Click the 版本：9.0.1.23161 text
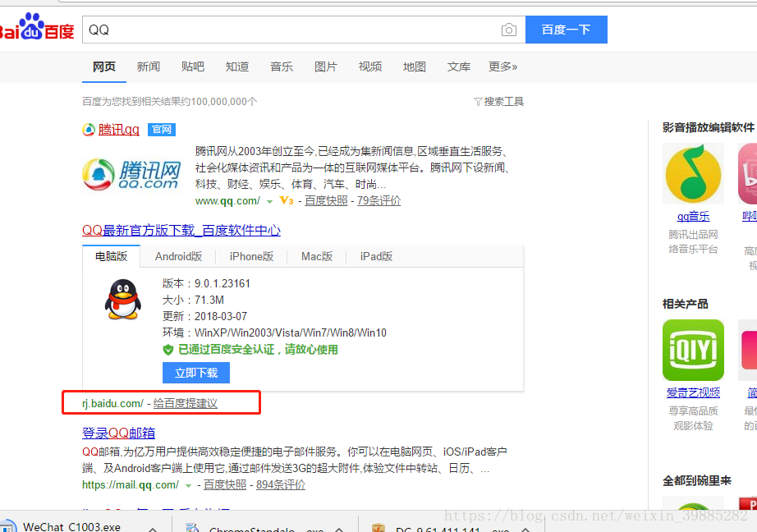Viewport: 757px width, 532px height. (x=206, y=283)
